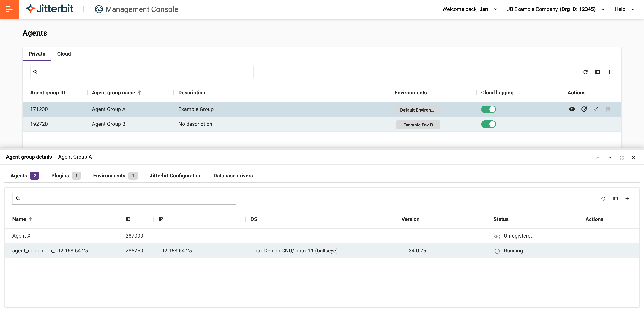Viewport: 644px width, 312px height.
Task: Click in the agents details search field
Action: pyautogui.click(x=124, y=199)
